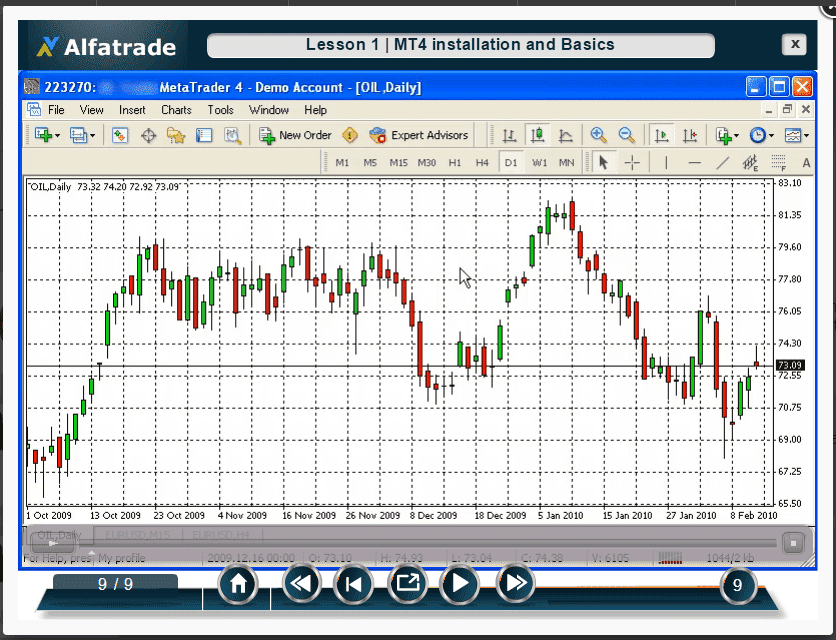This screenshot has height=640, width=836.
Task: Select the line chart icon
Action: [566, 135]
